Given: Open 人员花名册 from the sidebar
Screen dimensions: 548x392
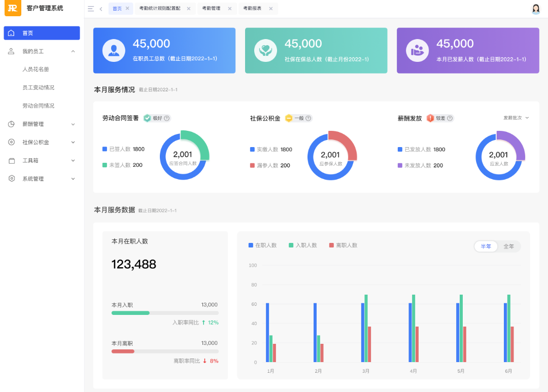Looking at the screenshot, I should [x=36, y=69].
